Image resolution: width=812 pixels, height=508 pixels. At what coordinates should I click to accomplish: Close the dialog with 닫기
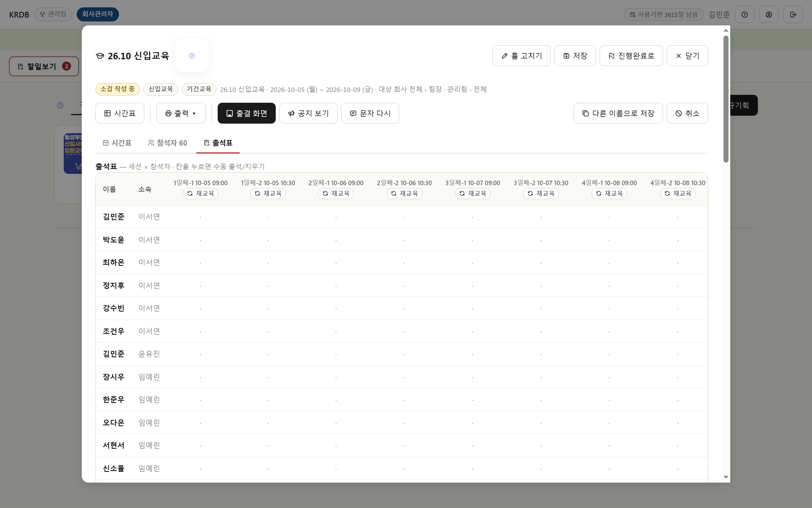click(x=687, y=56)
